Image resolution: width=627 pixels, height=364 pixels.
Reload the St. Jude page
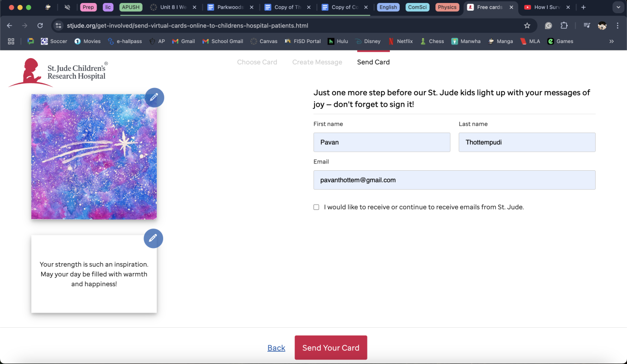(40, 25)
